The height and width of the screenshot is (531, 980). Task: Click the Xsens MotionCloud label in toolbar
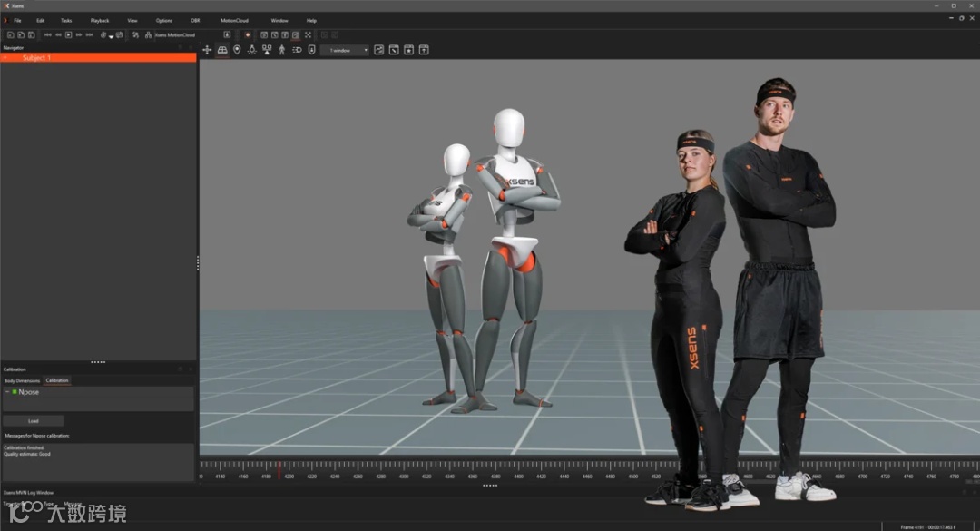[x=175, y=35]
